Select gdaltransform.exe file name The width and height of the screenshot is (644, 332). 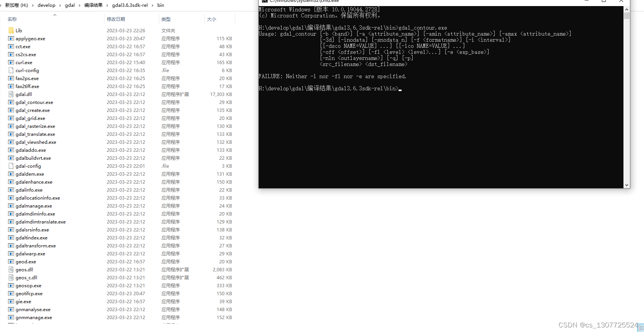pyautogui.click(x=36, y=246)
